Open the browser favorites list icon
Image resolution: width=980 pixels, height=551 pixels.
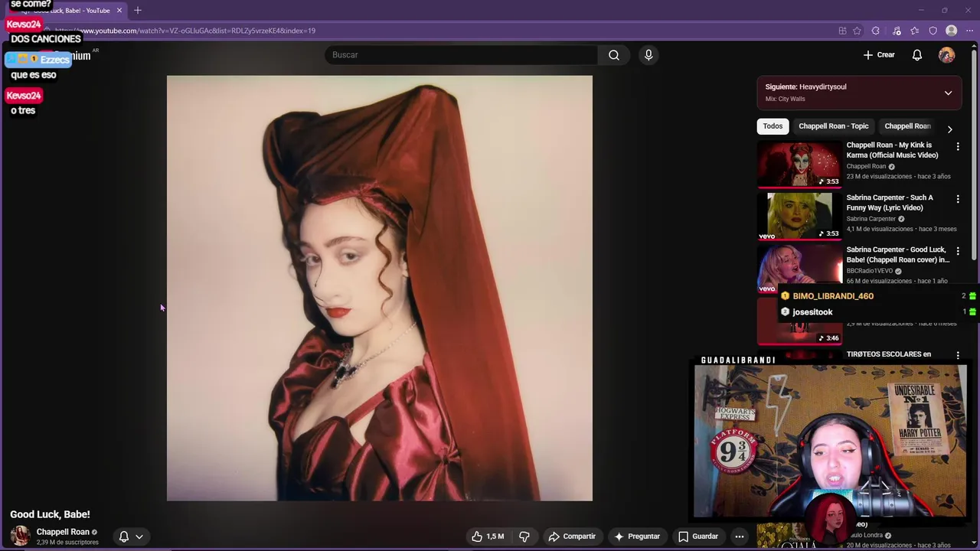coord(915,31)
